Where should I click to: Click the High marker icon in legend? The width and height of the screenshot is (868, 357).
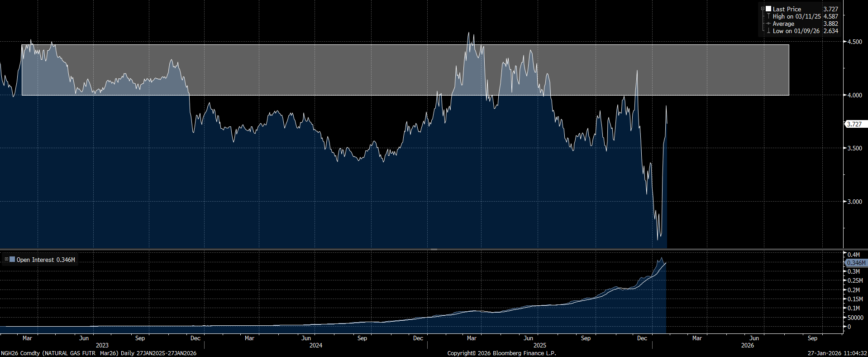tap(768, 16)
